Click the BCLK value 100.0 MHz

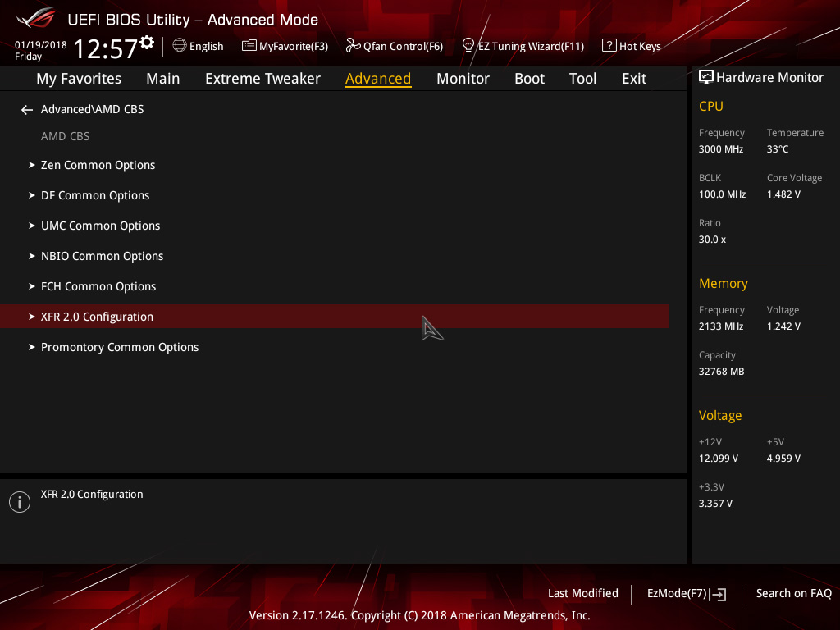[722, 194]
